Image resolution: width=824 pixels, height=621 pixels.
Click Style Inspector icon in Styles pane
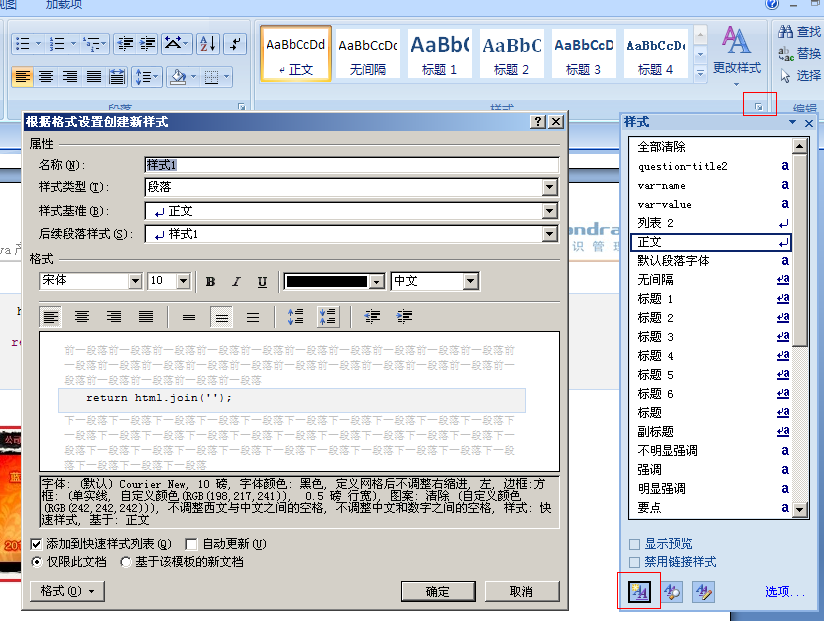point(672,592)
